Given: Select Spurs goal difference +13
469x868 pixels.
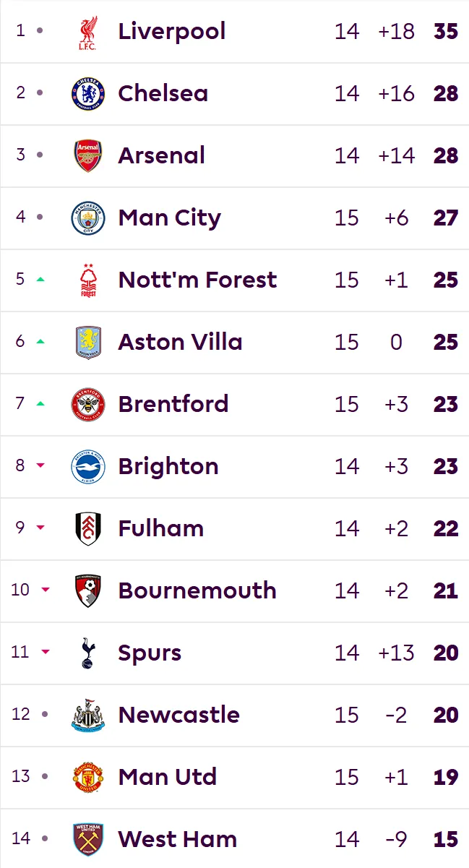Looking at the screenshot, I should 396,653.
